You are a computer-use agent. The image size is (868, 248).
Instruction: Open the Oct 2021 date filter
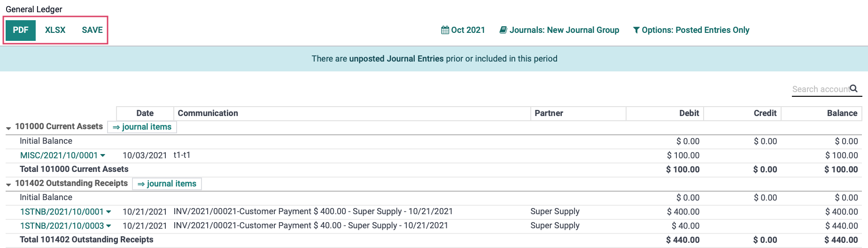pyautogui.click(x=463, y=30)
